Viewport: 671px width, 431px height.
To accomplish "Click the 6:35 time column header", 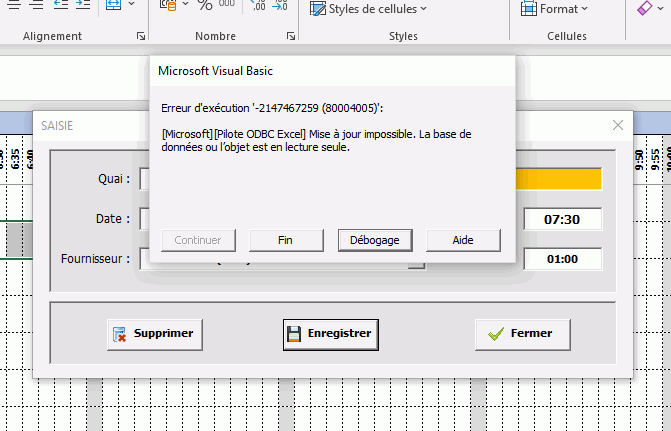I will click(x=15, y=158).
